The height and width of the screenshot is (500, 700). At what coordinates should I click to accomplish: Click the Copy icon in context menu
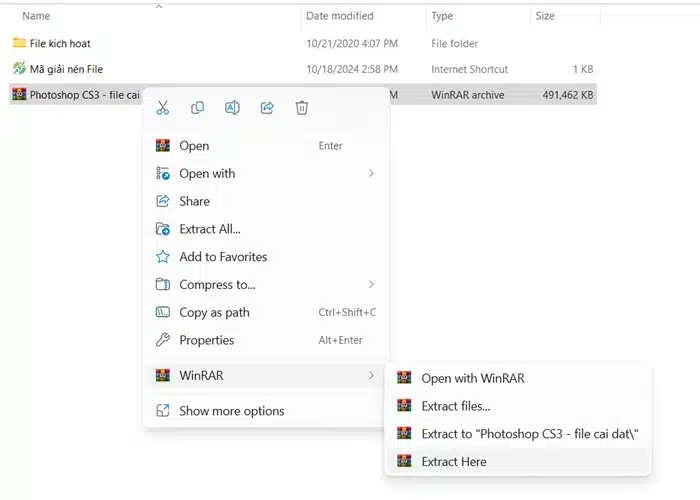pyautogui.click(x=198, y=108)
